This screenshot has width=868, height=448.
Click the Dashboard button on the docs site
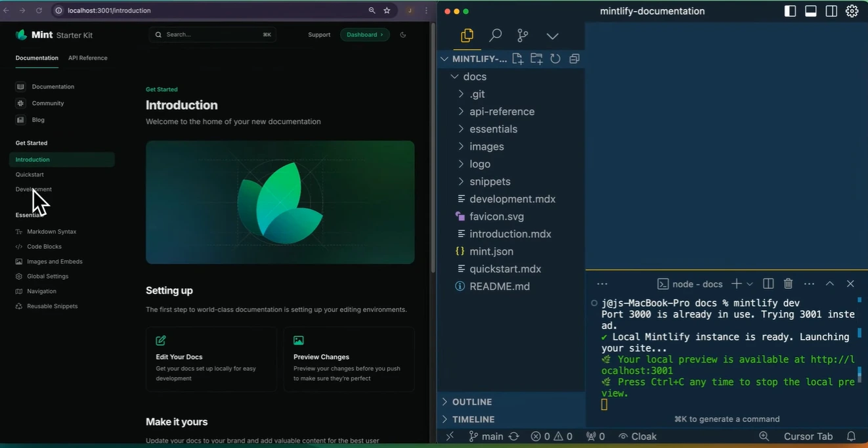point(365,34)
